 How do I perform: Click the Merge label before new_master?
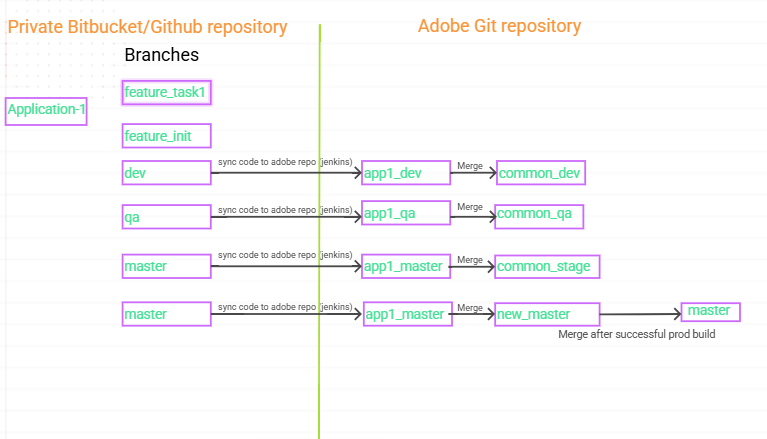(x=470, y=308)
